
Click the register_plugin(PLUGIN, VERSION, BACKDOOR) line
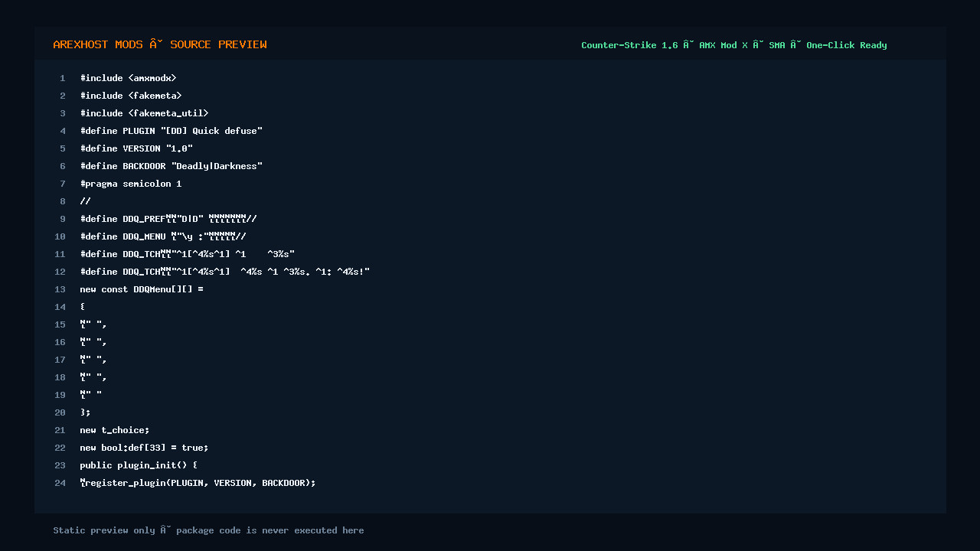coord(198,483)
